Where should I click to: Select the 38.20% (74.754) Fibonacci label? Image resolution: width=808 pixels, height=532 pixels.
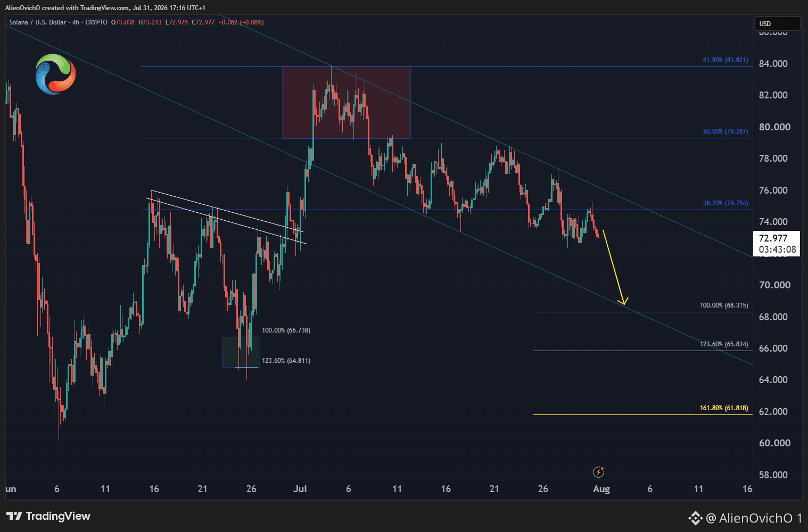pyautogui.click(x=725, y=203)
